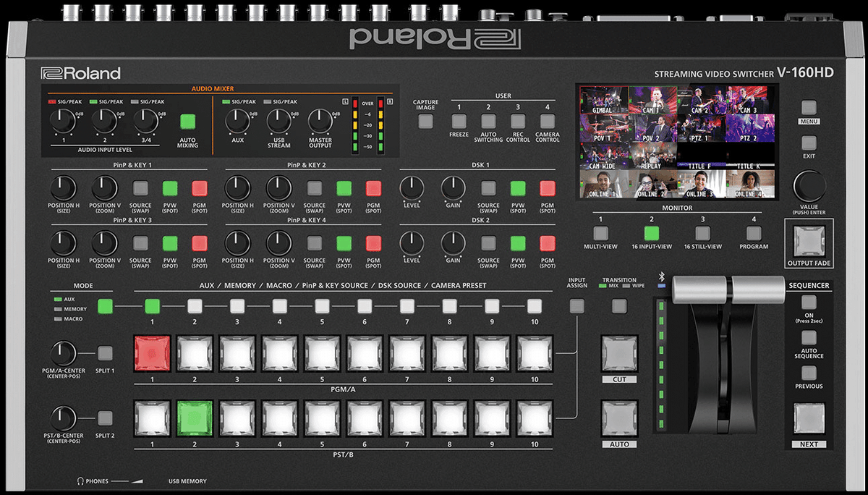
Task: Toggle PinP & KEY 1 PGM red button
Action: [x=199, y=189]
